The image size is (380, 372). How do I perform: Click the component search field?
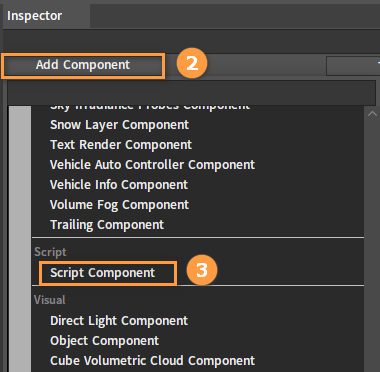[x=192, y=92]
